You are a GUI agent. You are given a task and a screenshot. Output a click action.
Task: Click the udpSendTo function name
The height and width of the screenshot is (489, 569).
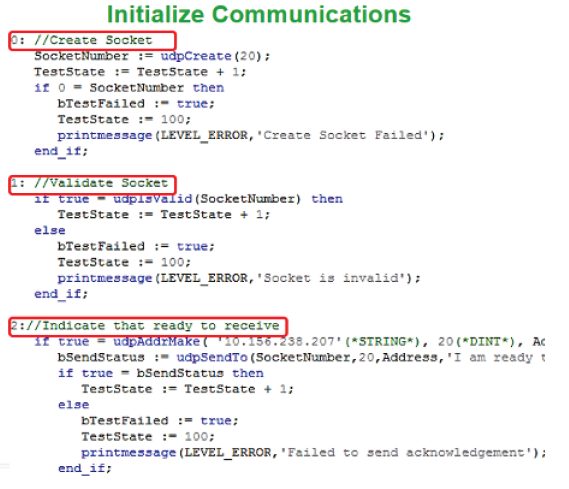tap(212, 358)
